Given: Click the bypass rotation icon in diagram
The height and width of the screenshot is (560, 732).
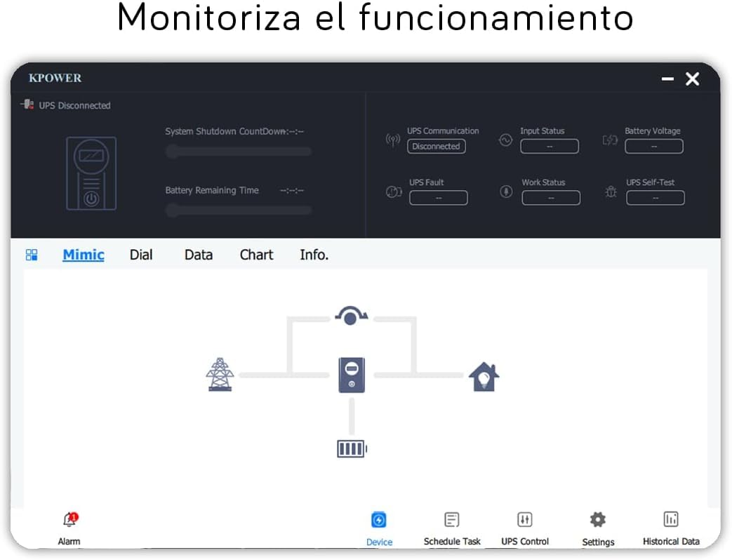Looking at the screenshot, I should click(351, 316).
